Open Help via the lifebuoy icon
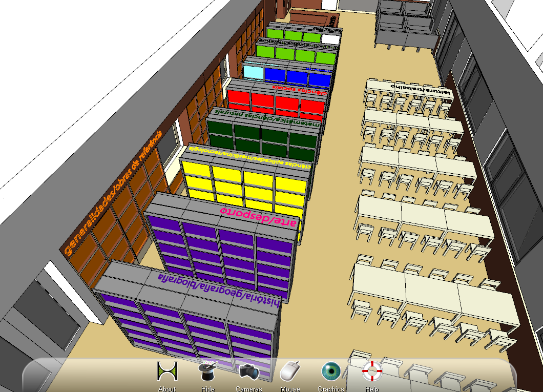543x392 pixels. pyautogui.click(x=372, y=371)
